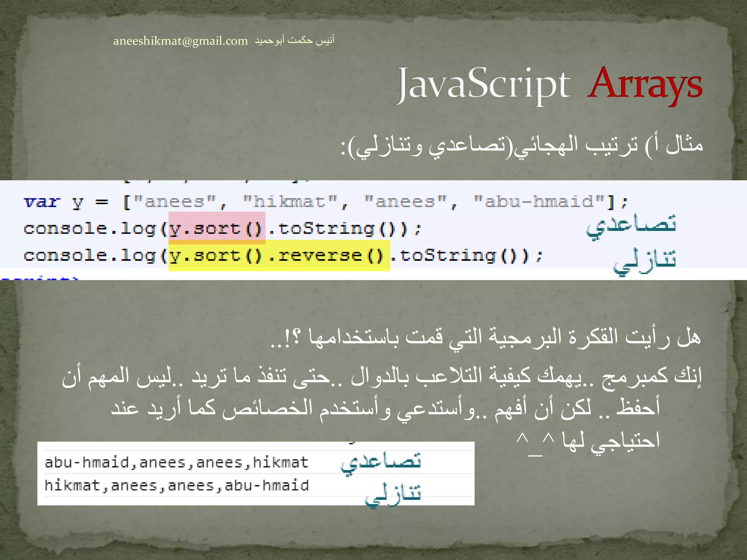The width and height of the screenshot is (747, 560).
Task: Click the "تصاعدي" label in the output box
Action: 381,463
